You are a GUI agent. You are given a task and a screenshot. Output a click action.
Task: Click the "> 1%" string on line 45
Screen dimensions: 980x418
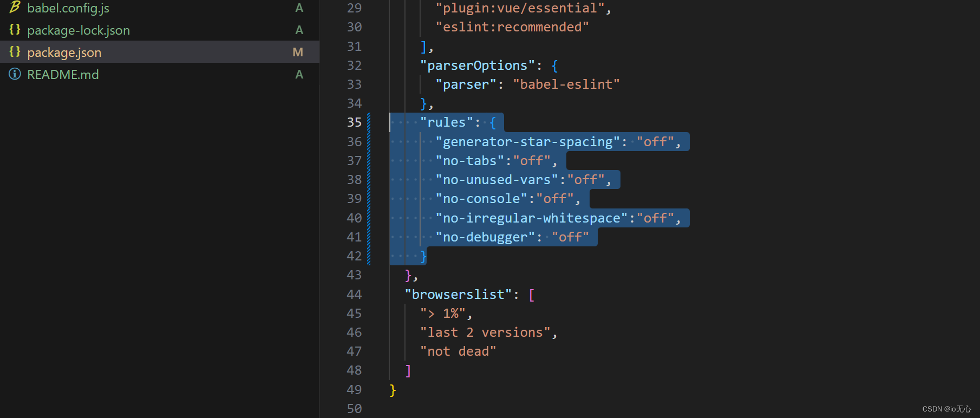[443, 313]
